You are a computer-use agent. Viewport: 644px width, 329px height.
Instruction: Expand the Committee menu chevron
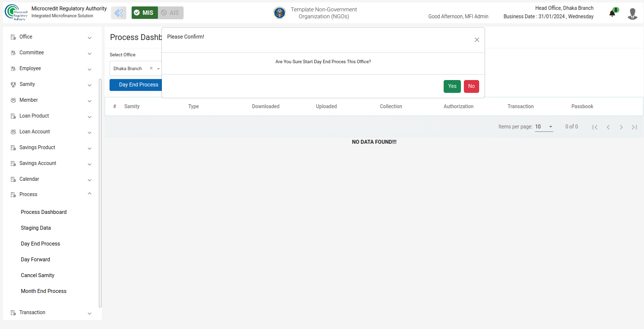click(89, 53)
